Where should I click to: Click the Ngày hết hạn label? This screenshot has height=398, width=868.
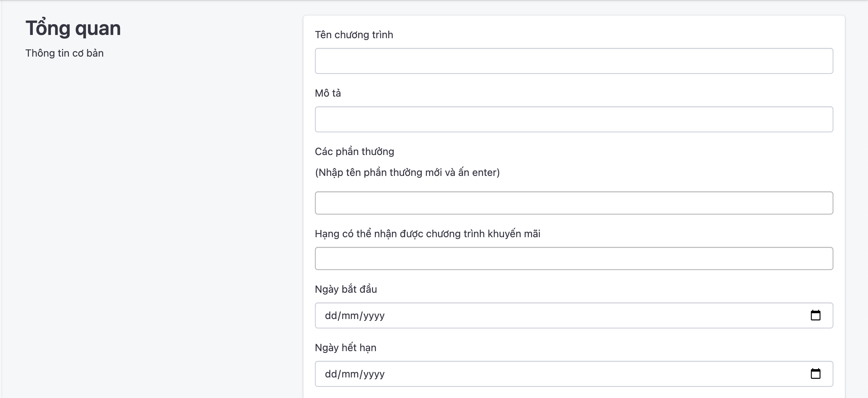(345, 348)
